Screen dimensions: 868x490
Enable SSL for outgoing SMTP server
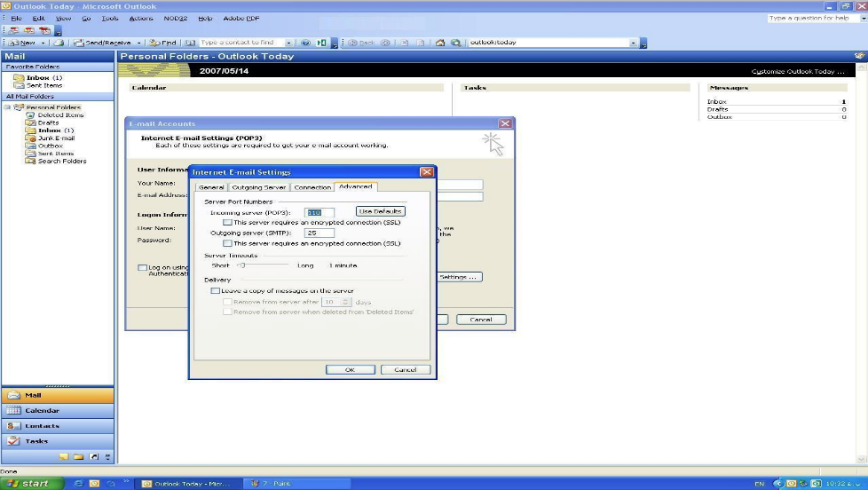click(227, 243)
